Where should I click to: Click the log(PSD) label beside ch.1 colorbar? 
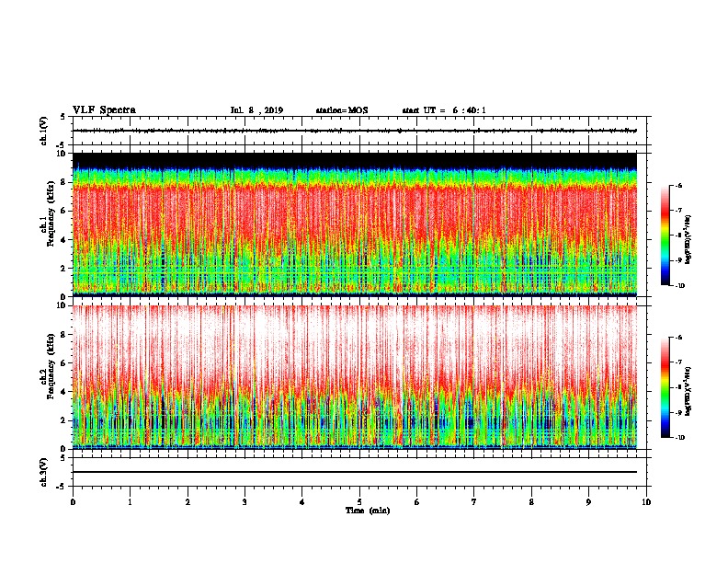tap(688, 240)
